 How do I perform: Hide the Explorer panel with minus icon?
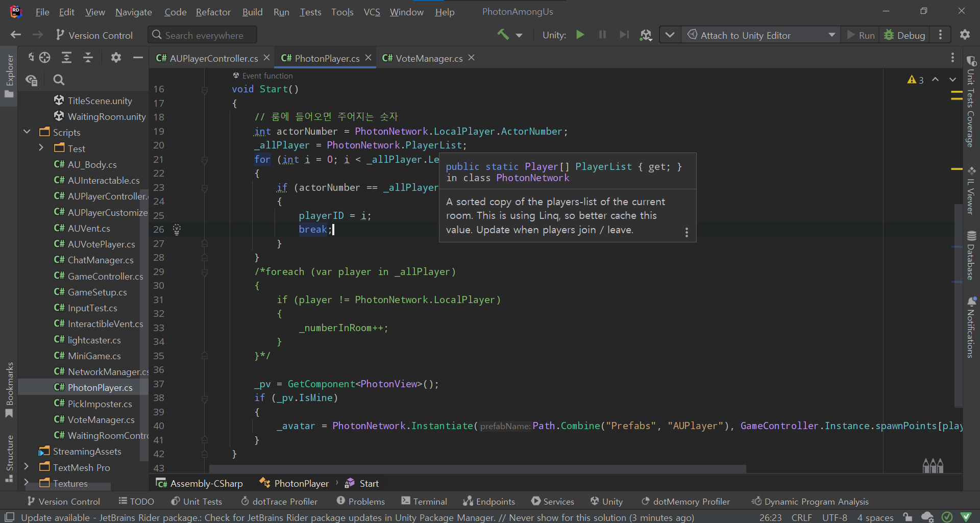click(x=138, y=58)
